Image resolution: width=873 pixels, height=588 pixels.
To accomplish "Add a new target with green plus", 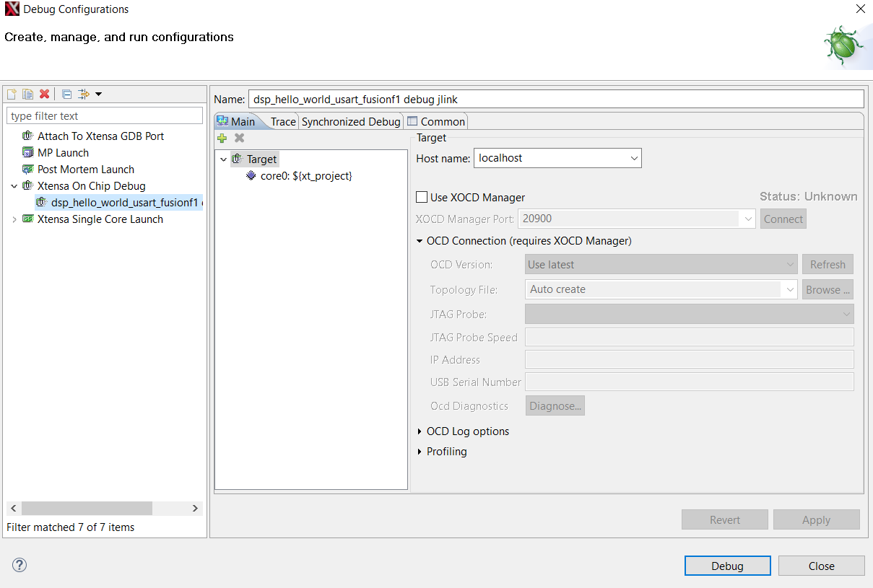I will tap(222, 138).
